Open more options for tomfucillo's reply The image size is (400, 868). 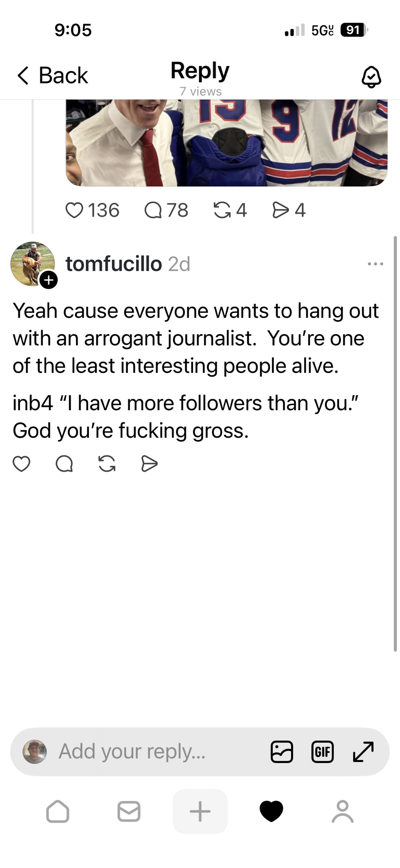[x=375, y=264]
